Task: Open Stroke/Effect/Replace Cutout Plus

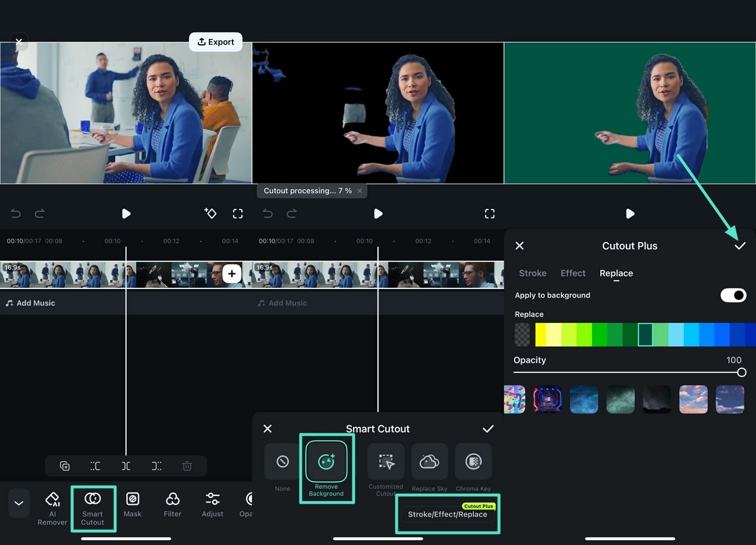Action: tap(448, 514)
